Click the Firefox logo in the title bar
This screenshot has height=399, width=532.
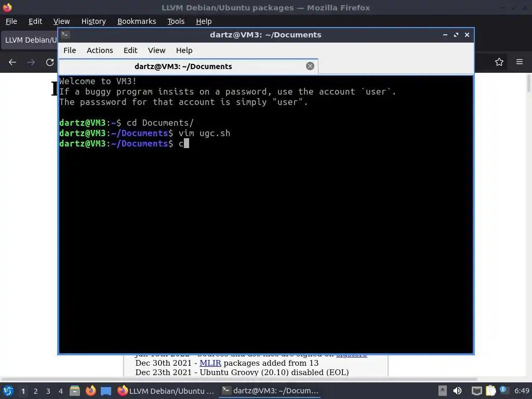[x=7, y=7]
